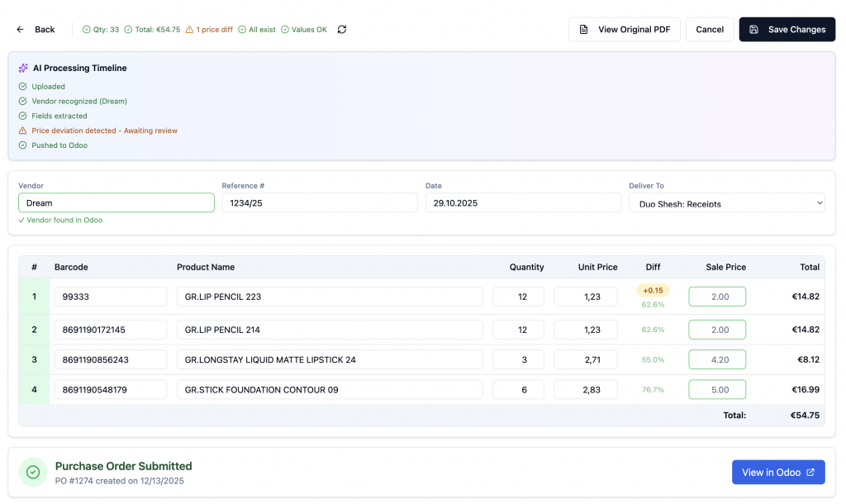Click quantity field for GR.LONGSTAY LIQUID MATTE LIPSTICK

(518, 360)
